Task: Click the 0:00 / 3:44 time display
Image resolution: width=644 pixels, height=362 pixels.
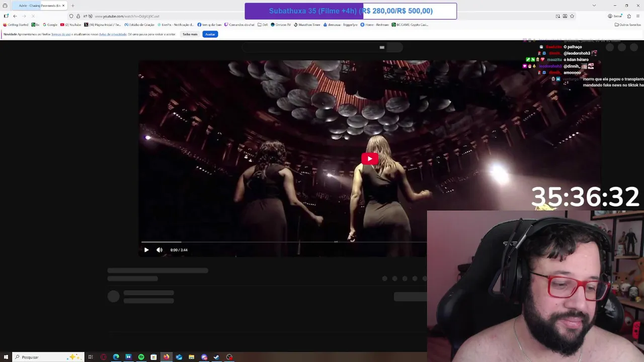Action: click(179, 250)
